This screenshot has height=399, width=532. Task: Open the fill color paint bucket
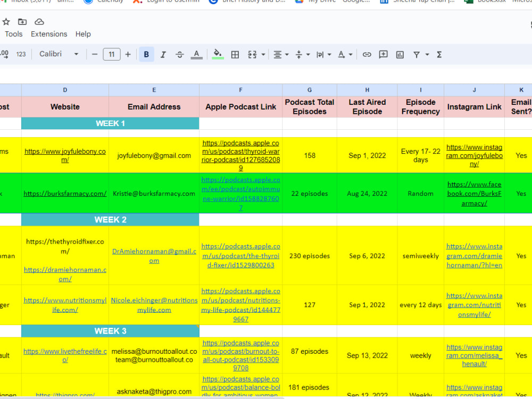click(x=218, y=54)
